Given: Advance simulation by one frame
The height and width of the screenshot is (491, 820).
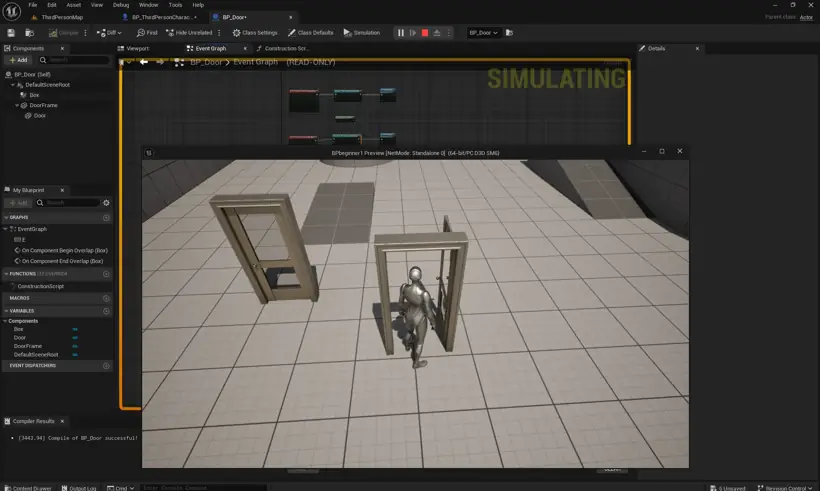Looking at the screenshot, I should pyautogui.click(x=413, y=33).
